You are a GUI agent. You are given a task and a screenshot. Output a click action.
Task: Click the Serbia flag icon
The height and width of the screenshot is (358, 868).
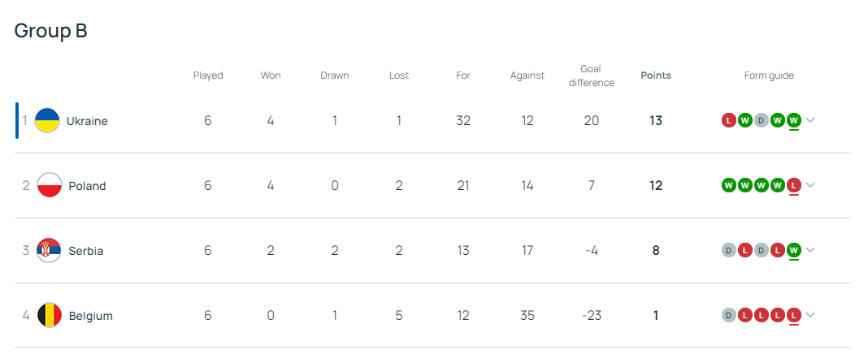[x=50, y=251]
